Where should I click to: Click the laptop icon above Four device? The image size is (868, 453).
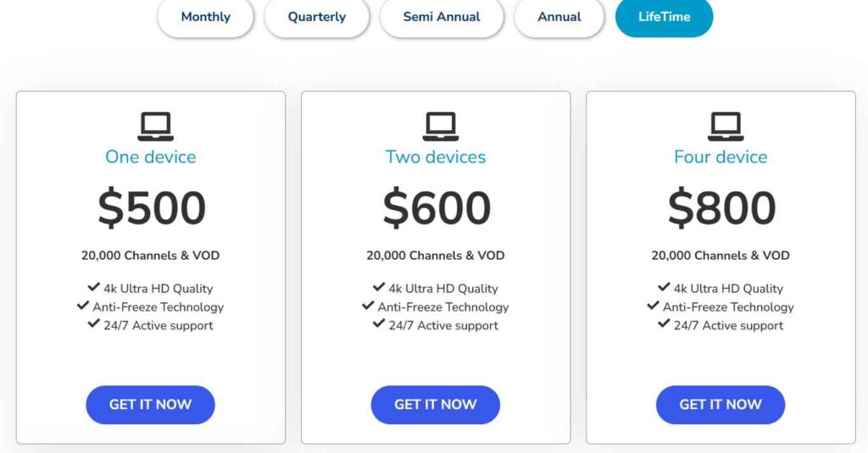(x=726, y=127)
